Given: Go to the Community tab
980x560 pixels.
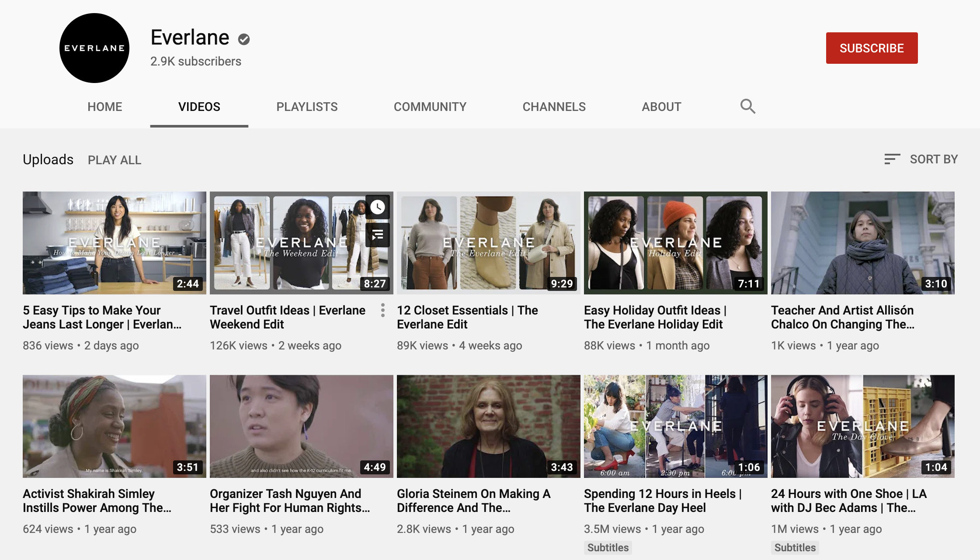Looking at the screenshot, I should [x=430, y=107].
